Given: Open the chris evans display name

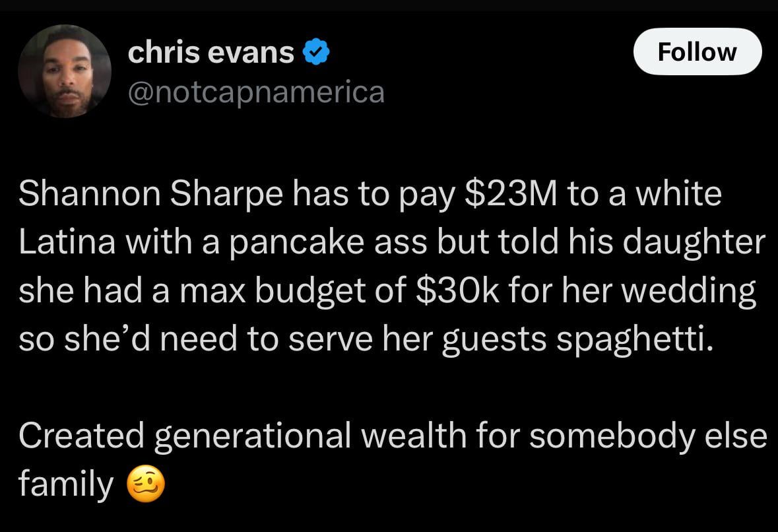Looking at the screenshot, I should [x=211, y=52].
